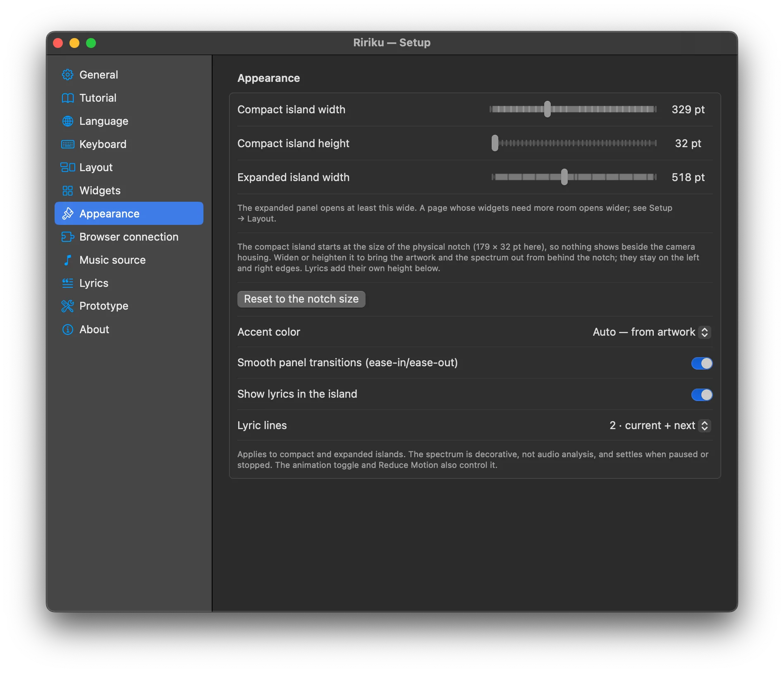Show the About page

[x=129, y=329]
